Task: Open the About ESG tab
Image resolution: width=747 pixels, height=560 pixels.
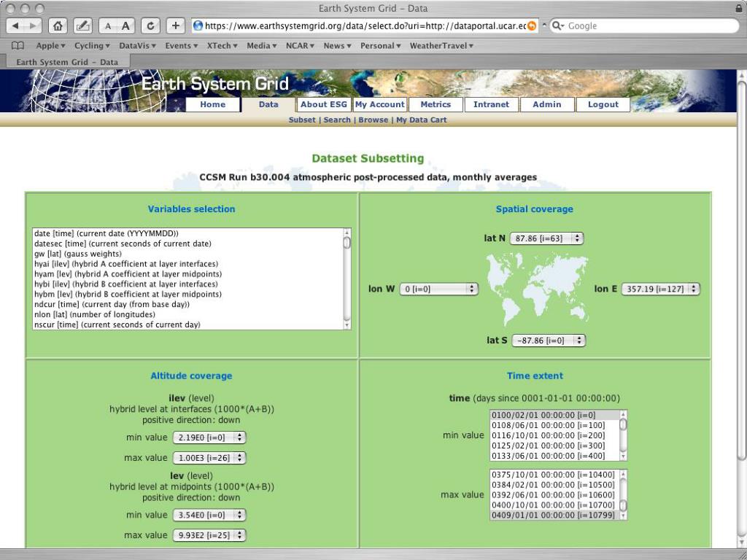Action: click(323, 104)
